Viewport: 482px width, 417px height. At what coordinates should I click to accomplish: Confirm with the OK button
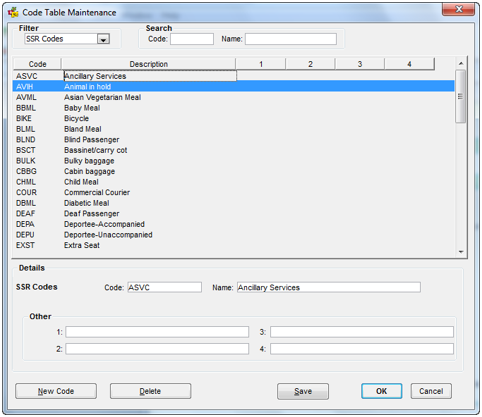(382, 391)
